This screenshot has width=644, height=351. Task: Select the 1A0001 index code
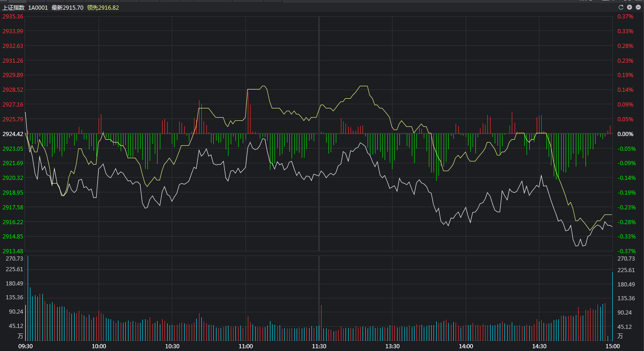click(38, 8)
